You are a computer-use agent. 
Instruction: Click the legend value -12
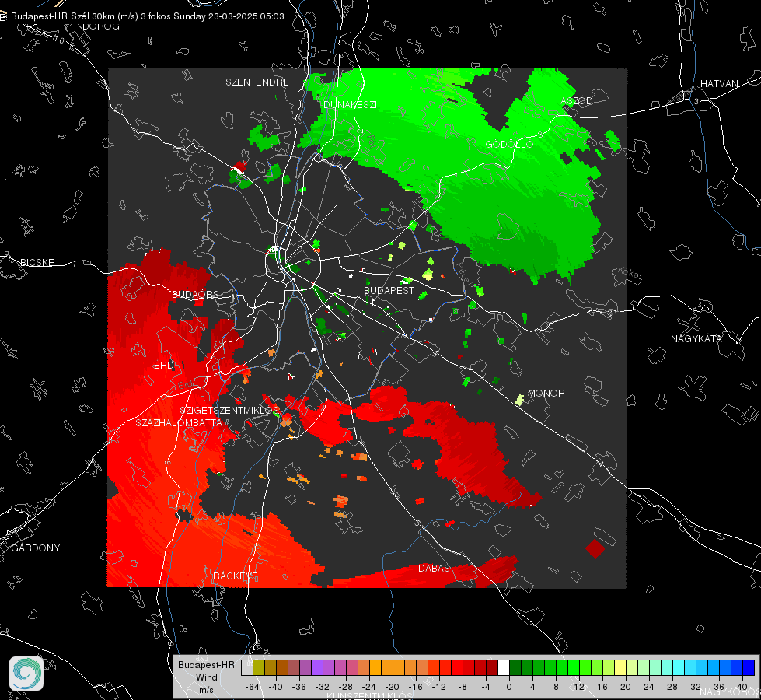click(438, 687)
